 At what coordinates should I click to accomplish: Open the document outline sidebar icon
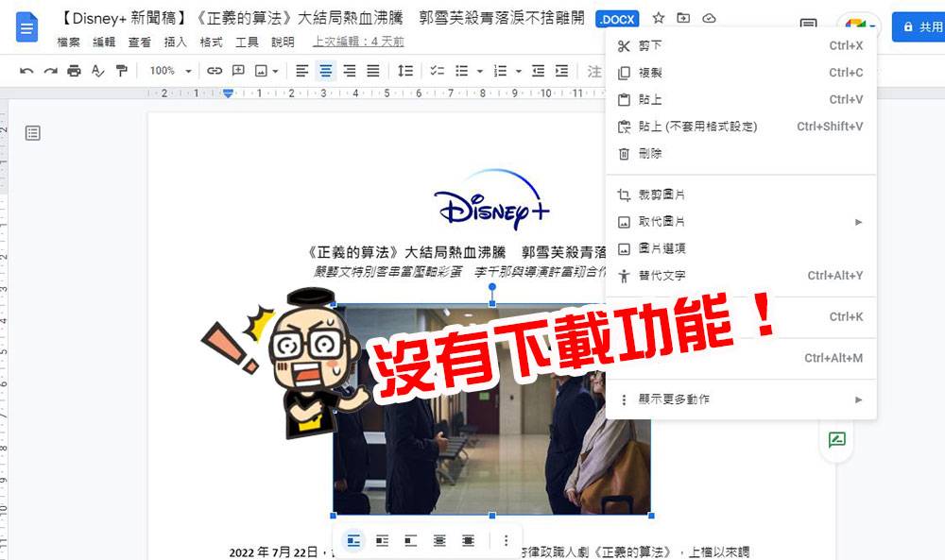coord(33,133)
